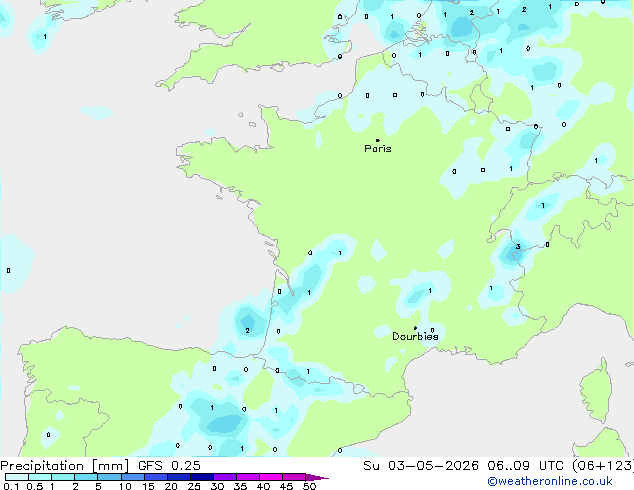Click the map value "3" near Switzerland's border

pos(518,247)
